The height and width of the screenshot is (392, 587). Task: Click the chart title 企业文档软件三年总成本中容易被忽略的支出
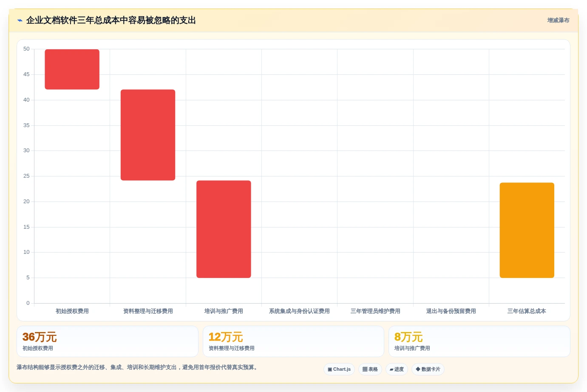pos(111,20)
